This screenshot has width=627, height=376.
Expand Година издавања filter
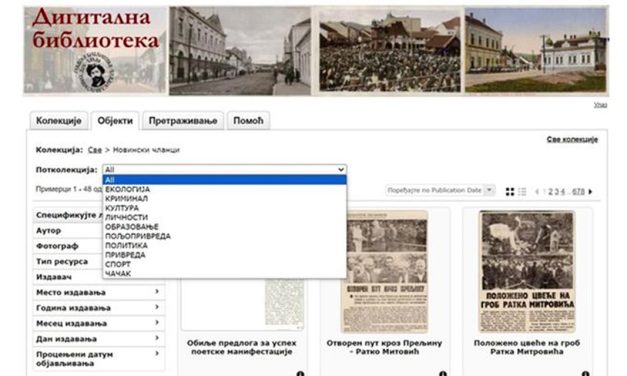click(98, 308)
